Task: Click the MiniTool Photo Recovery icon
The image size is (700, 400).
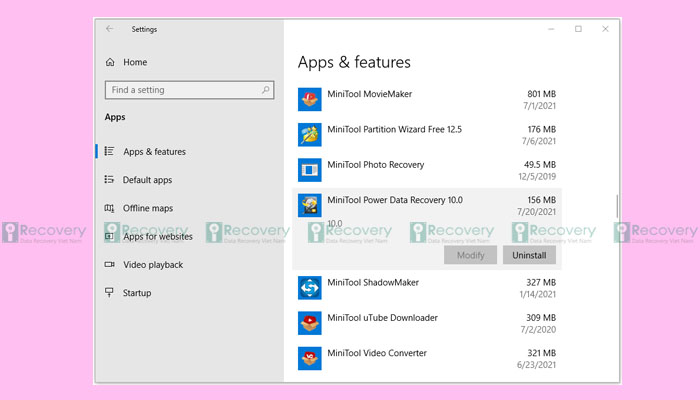Action: 309,170
